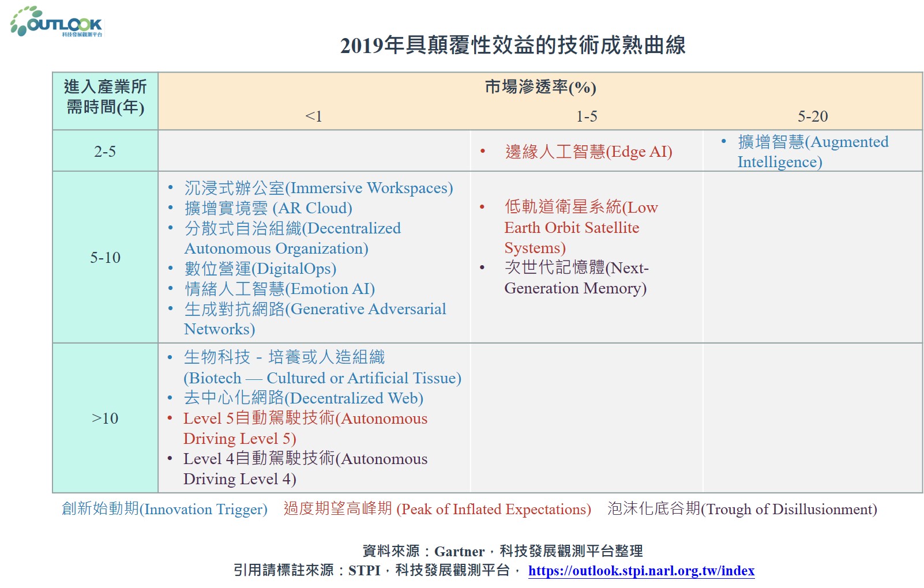Click the 擴增智慧 (Augmented Intelligence) entry

pos(812,152)
